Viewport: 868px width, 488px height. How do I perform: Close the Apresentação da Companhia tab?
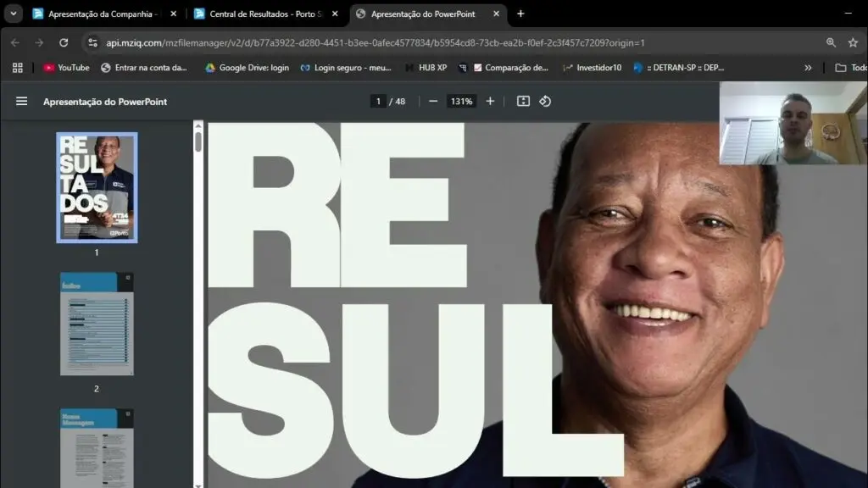(173, 14)
